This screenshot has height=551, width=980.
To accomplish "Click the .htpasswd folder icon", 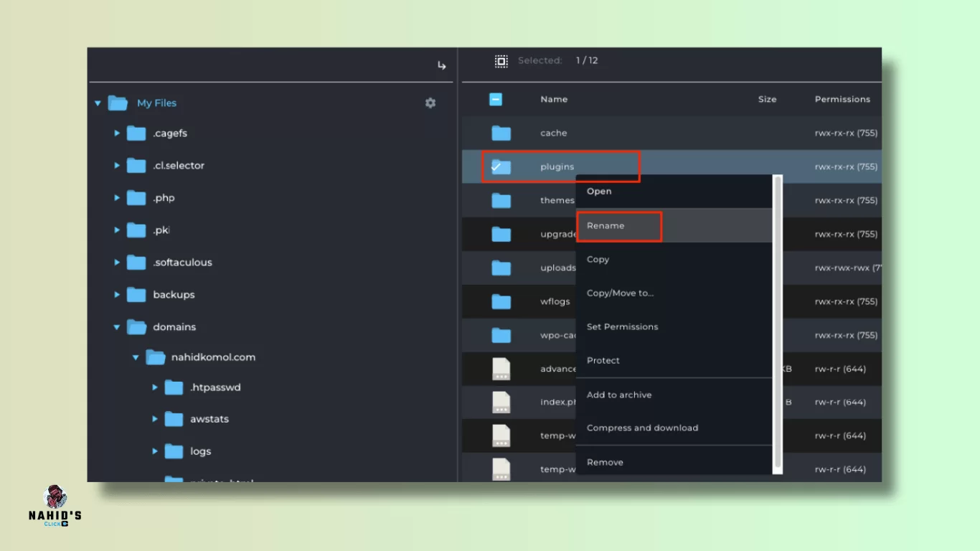I will tap(174, 387).
